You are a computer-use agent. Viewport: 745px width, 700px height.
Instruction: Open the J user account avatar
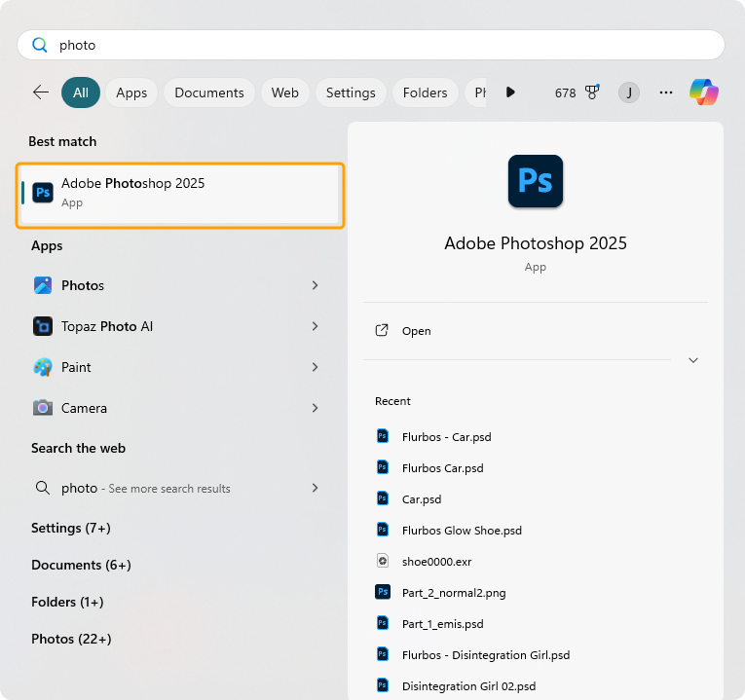[x=628, y=92]
